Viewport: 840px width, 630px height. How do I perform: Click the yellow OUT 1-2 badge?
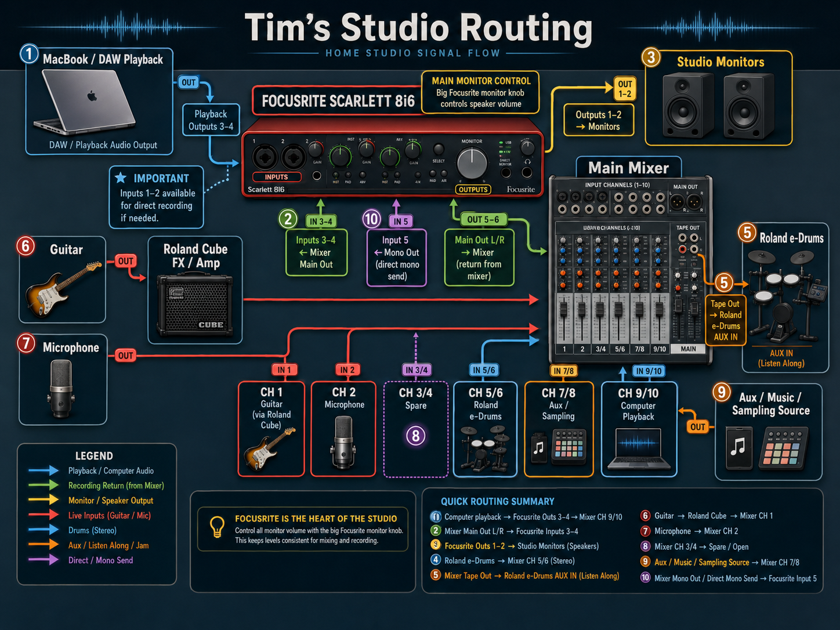click(x=625, y=89)
